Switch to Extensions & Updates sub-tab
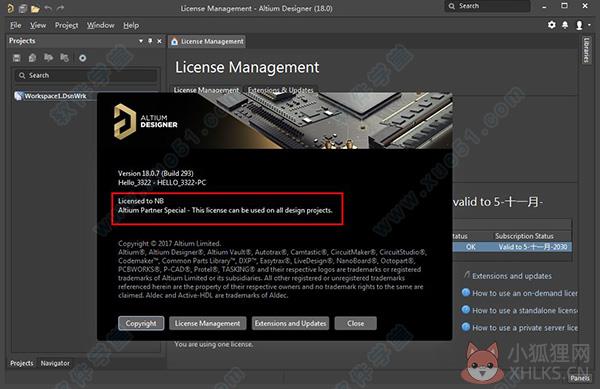The image size is (600, 389). point(280,90)
